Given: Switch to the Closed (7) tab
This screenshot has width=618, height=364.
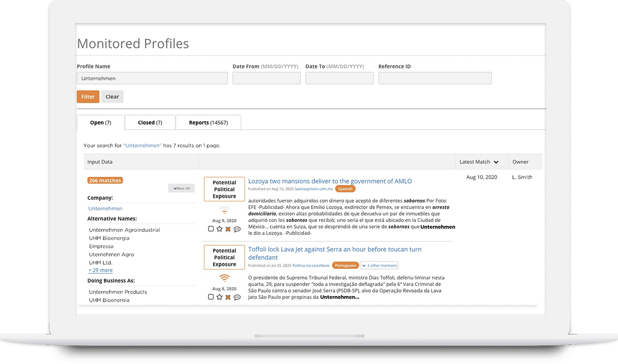Looking at the screenshot, I should coord(150,123).
